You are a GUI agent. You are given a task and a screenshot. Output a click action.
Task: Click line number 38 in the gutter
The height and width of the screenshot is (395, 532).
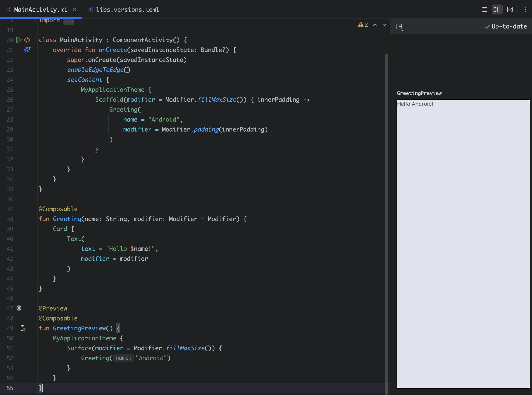10,219
